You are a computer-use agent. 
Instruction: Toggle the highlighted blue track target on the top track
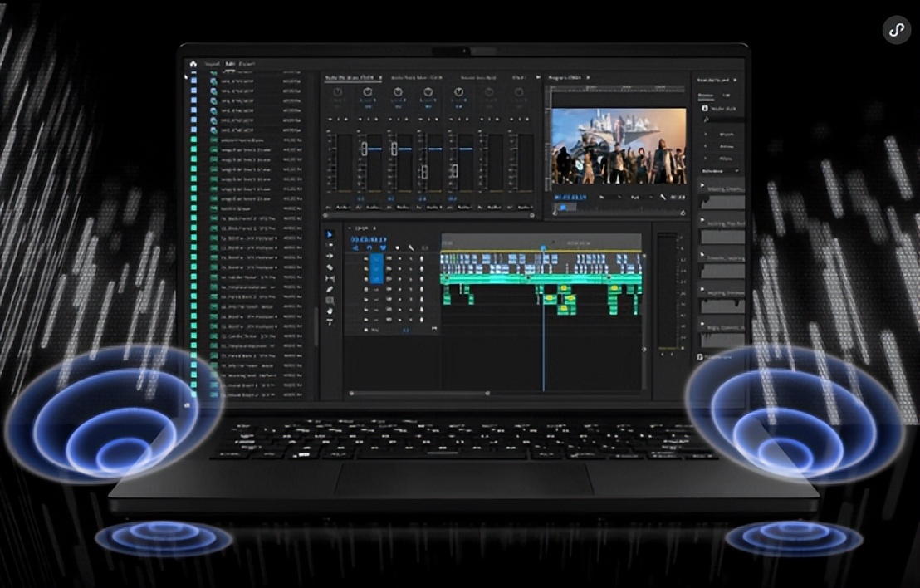(376, 259)
